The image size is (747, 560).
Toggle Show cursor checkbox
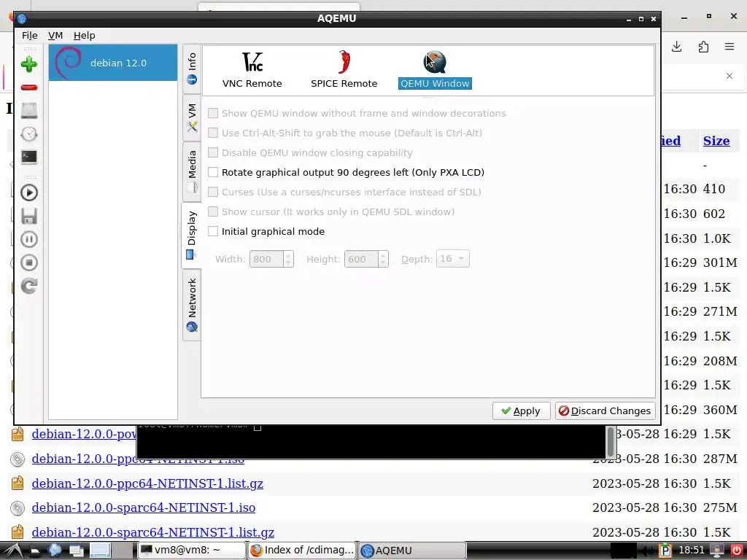coord(213,211)
